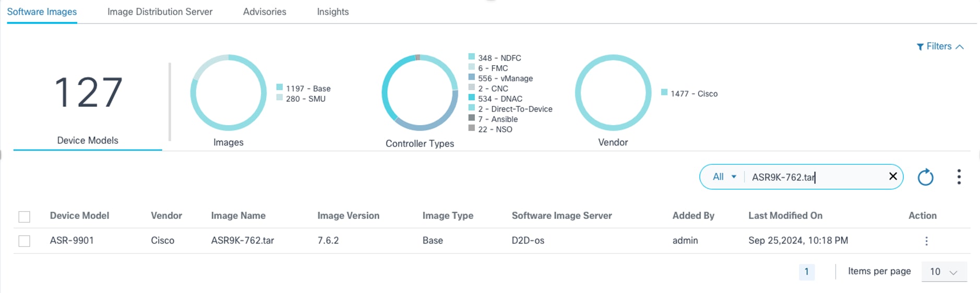Click the search field containing ASR9K-762.tar
The width and height of the screenshot is (980, 293).
[x=814, y=177]
